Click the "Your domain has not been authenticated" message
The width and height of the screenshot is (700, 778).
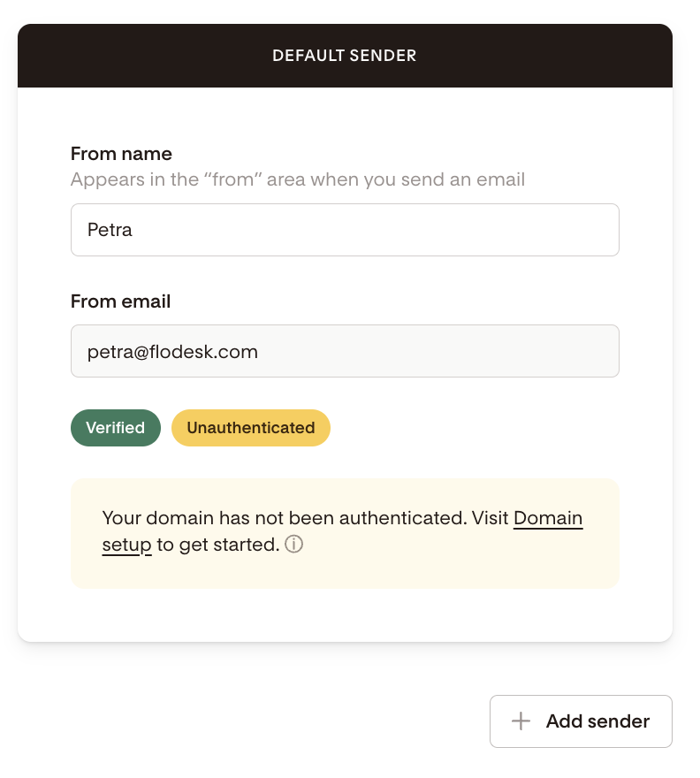point(284,518)
